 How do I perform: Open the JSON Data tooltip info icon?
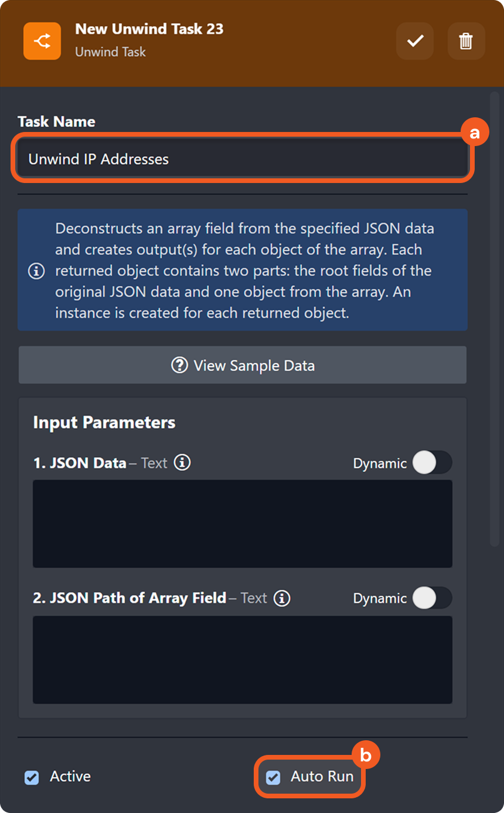(x=182, y=463)
